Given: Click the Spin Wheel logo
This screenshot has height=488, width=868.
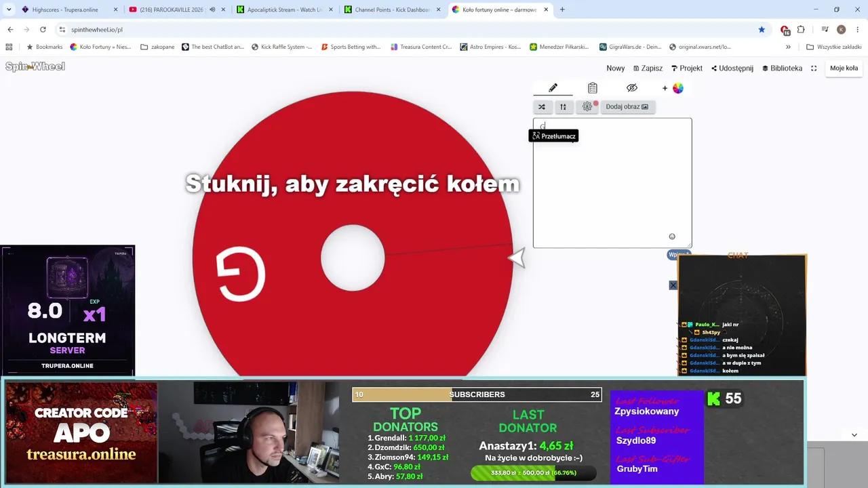Looking at the screenshot, I should pos(35,66).
